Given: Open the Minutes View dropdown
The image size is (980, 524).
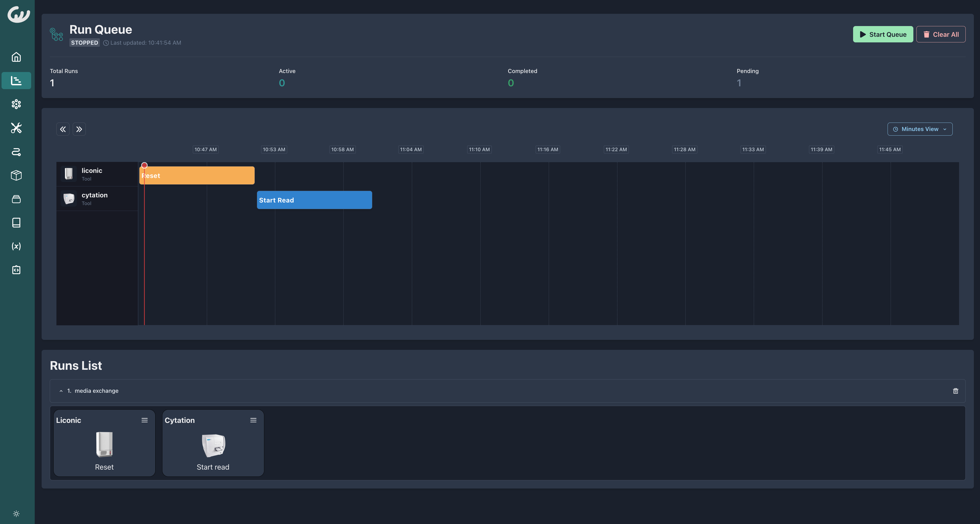Looking at the screenshot, I should (919, 129).
